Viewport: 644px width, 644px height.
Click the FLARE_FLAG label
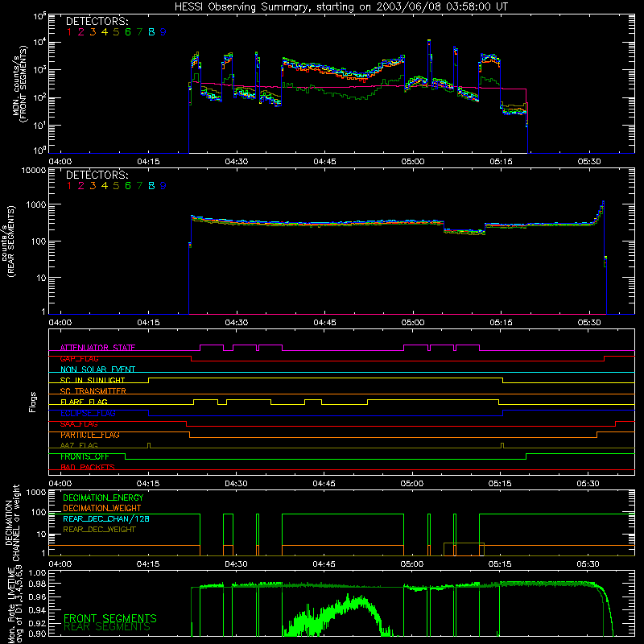pos(84,402)
